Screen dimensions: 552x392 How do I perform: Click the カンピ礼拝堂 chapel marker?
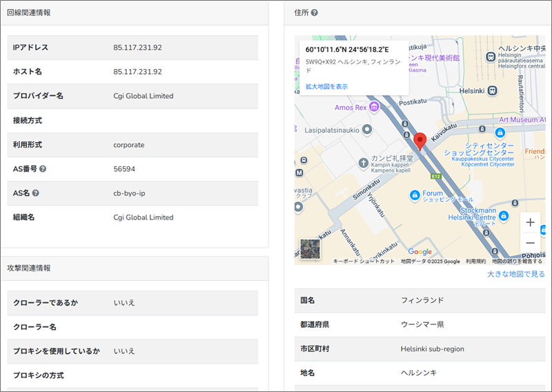(x=364, y=164)
